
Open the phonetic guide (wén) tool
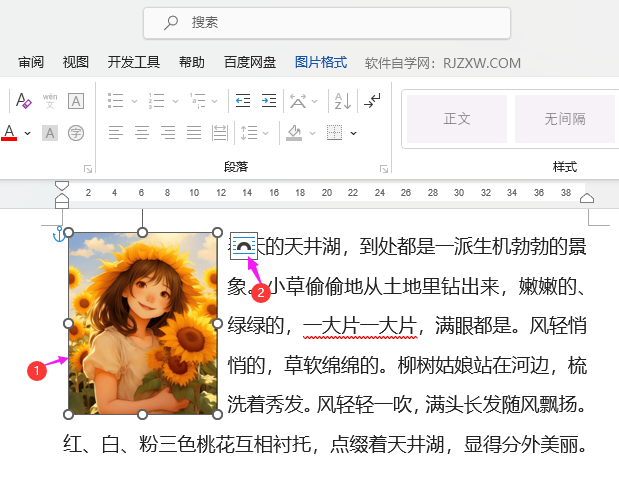click(50, 101)
